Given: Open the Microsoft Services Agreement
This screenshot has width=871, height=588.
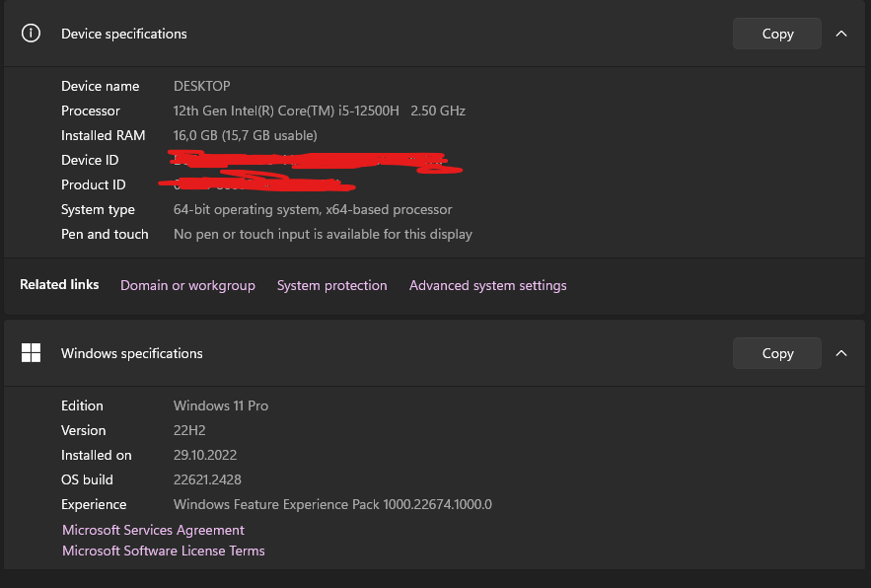Looking at the screenshot, I should (153, 530).
